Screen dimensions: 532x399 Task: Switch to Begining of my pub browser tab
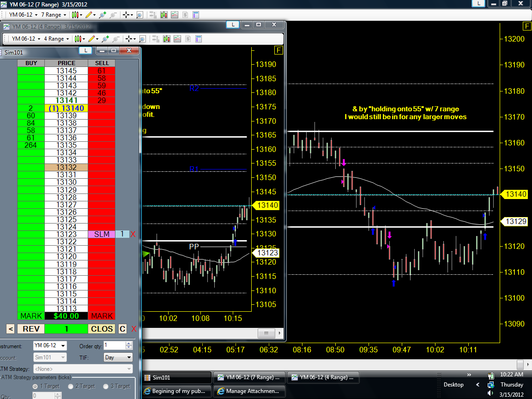tap(177, 391)
